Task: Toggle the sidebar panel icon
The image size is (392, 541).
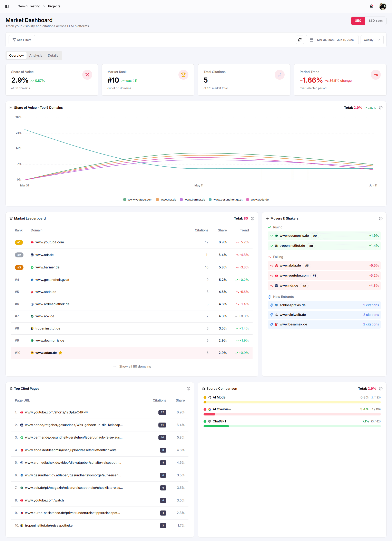Action: (x=7, y=6)
